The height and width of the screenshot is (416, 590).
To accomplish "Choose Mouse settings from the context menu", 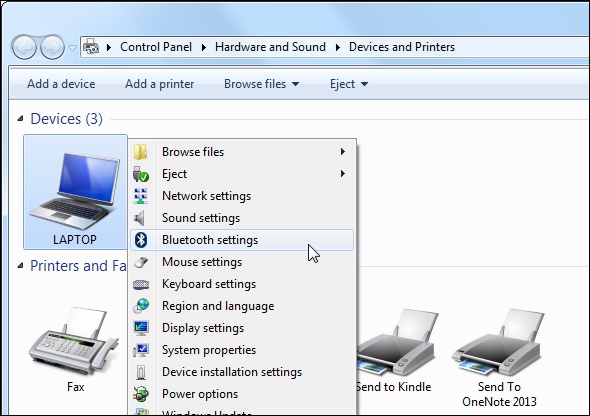I will click(x=242, y=262).
